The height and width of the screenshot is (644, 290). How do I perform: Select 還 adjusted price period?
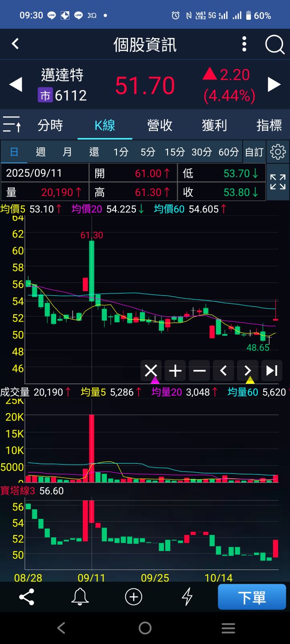pyautogui.click(x=94, y=152)
